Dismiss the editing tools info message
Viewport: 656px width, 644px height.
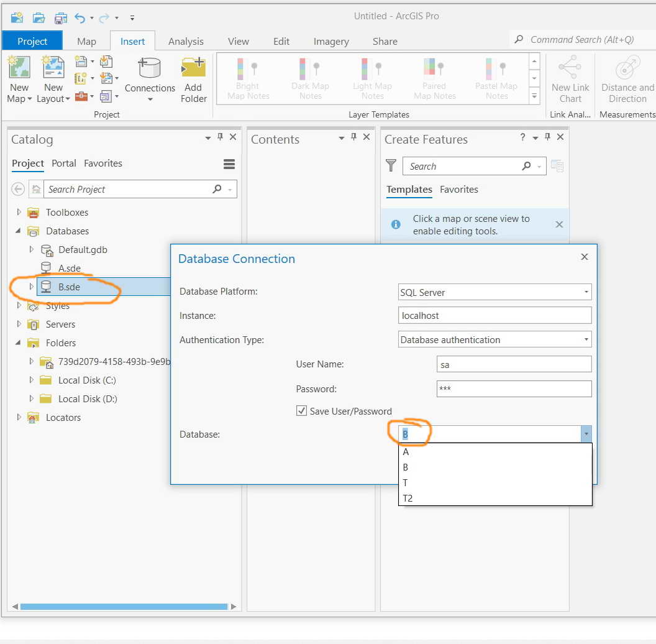[x=558, y=224]
